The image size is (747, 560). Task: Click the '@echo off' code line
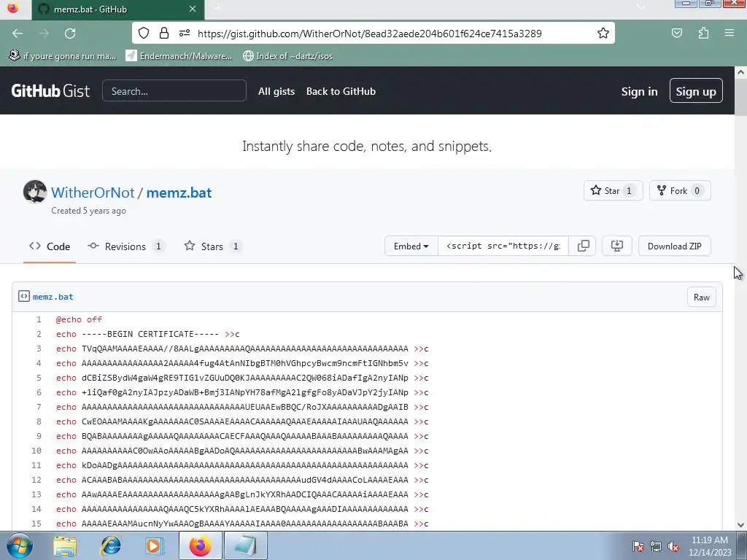(x=79, y=319)
